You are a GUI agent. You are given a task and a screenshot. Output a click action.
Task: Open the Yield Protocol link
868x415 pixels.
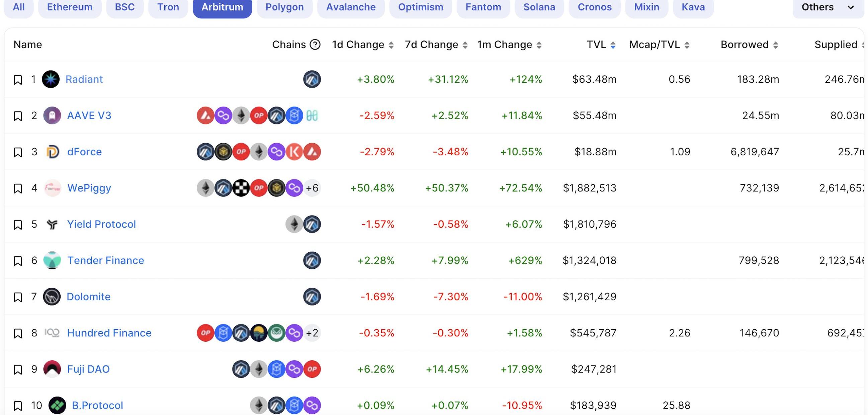point(101,224)
